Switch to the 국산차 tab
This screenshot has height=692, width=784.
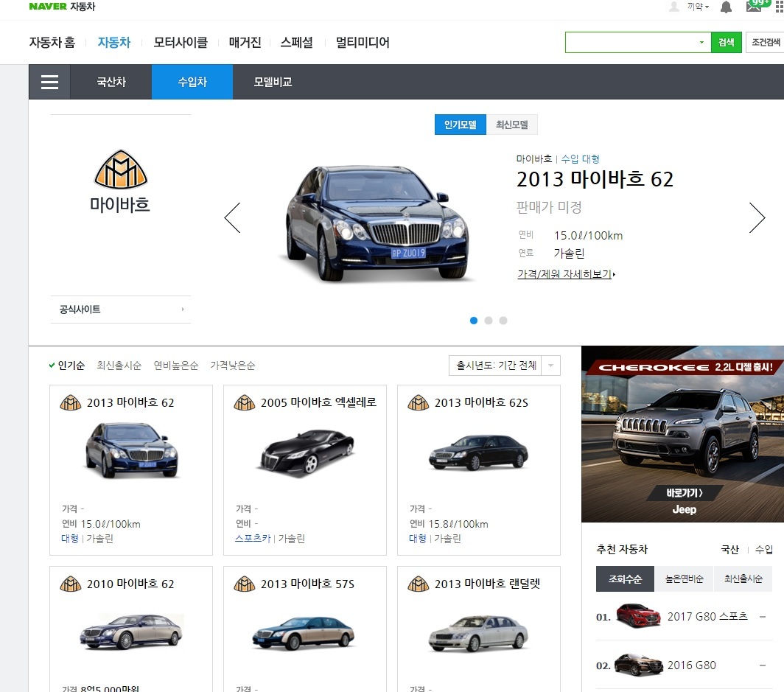(x=111, y=82)
